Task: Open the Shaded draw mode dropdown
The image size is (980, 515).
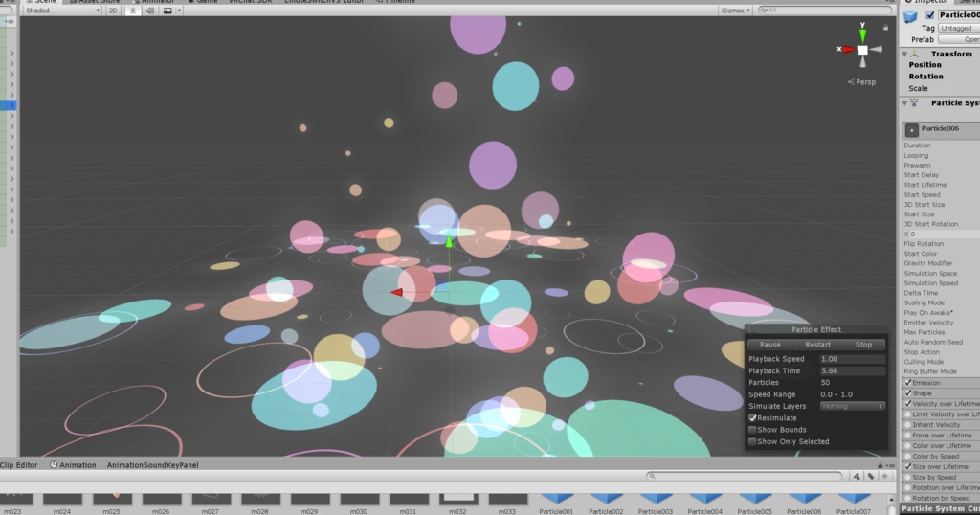Action: [61, 11]
